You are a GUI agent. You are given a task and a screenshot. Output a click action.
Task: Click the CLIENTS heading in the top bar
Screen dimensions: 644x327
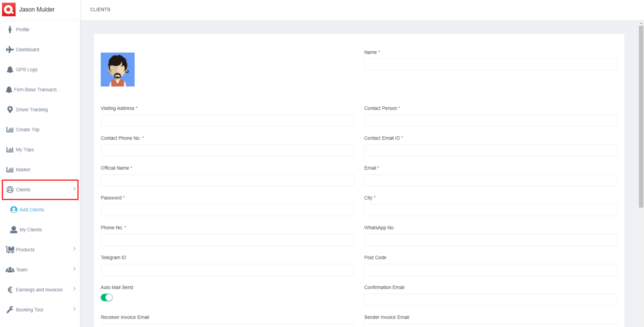click(100, 9)
